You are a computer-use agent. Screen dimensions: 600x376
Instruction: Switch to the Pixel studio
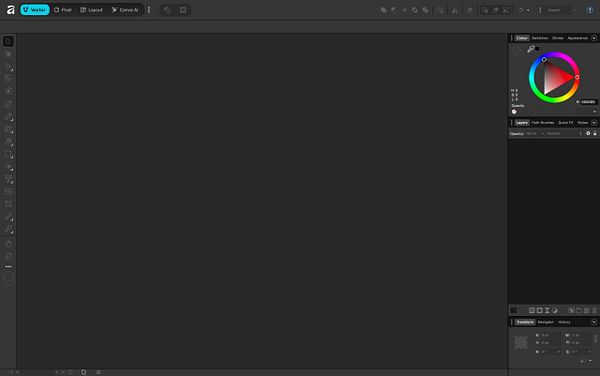[63, 10]
